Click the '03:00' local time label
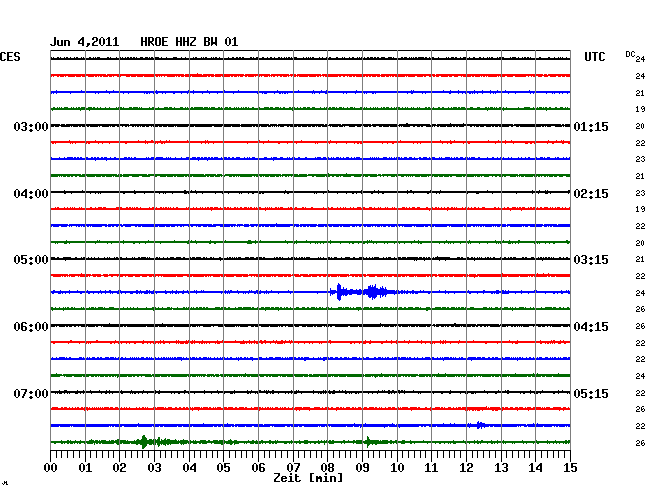The image size is (650, 494). point(31,126)
